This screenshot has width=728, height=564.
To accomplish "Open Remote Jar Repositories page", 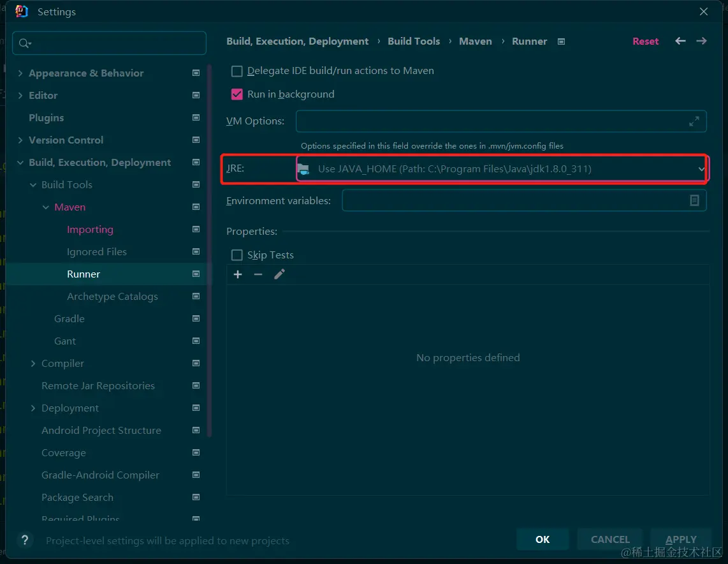I will tap(98, 385).
